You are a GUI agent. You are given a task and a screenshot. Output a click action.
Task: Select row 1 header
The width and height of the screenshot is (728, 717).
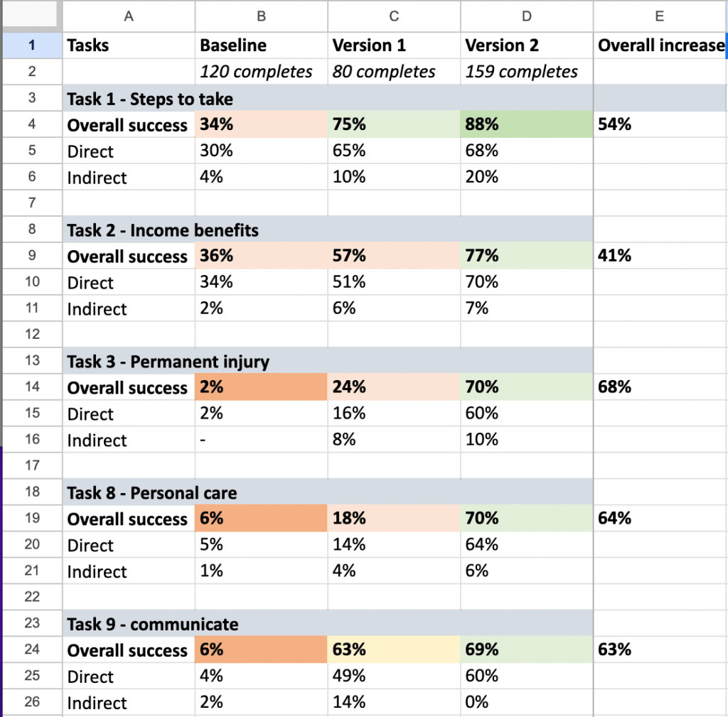tap(31, 45)
